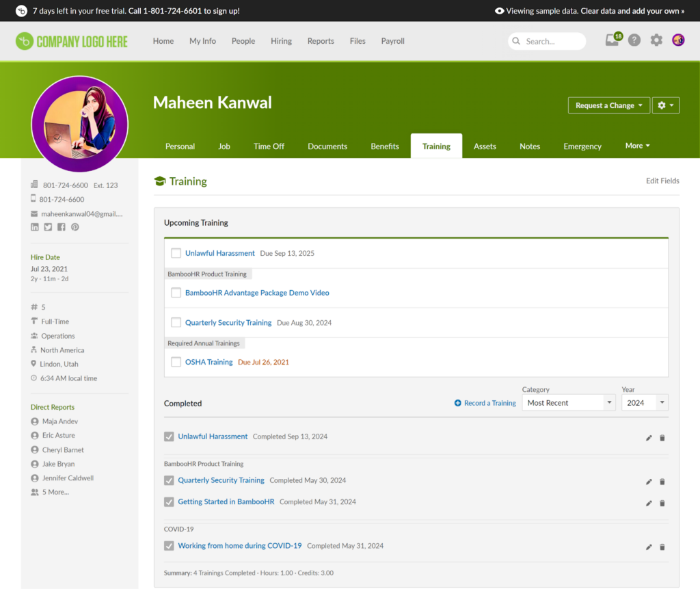Click the help question mark icon
700x589 pixels.
tap(634, 40)
